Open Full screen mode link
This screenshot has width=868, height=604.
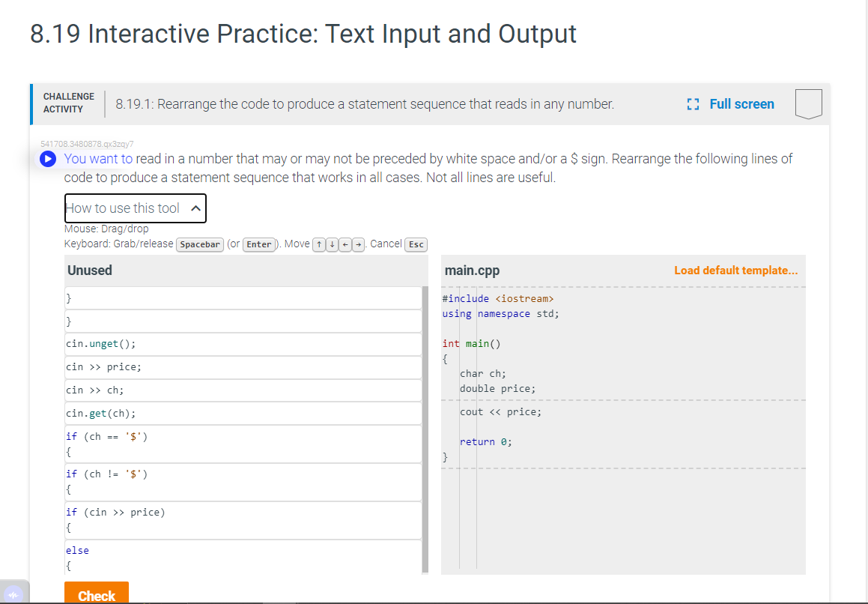coord(741,104)
